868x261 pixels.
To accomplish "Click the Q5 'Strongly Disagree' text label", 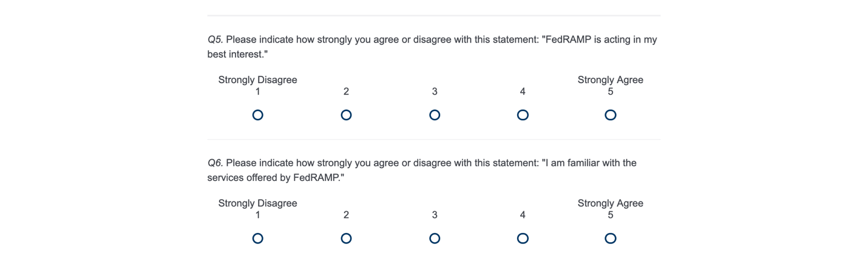I will tap(258, 80).
